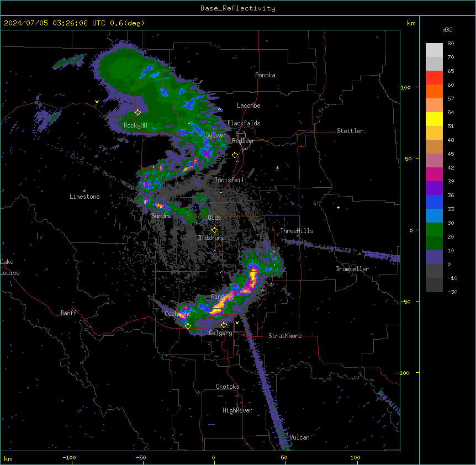Click the yellow diamond marker south of RedDeer
Viewport: 476px width, 465px height.
click(x=235, y=155)
